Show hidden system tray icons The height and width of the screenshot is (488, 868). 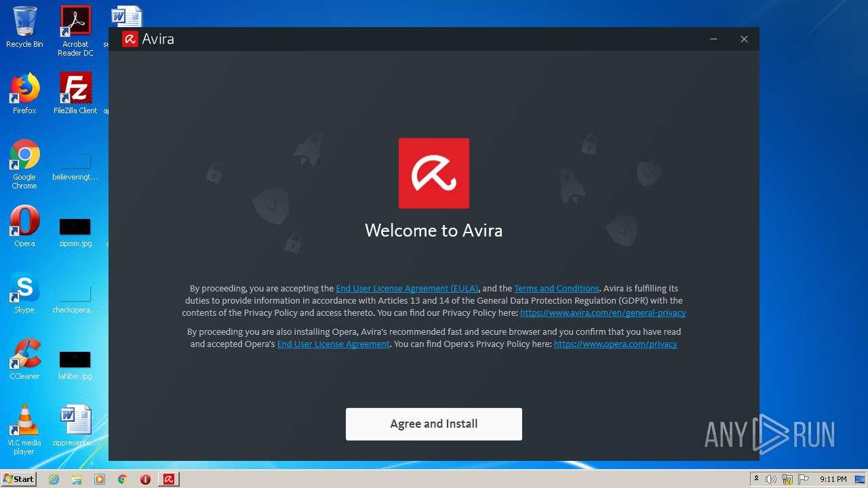[756, 479]
